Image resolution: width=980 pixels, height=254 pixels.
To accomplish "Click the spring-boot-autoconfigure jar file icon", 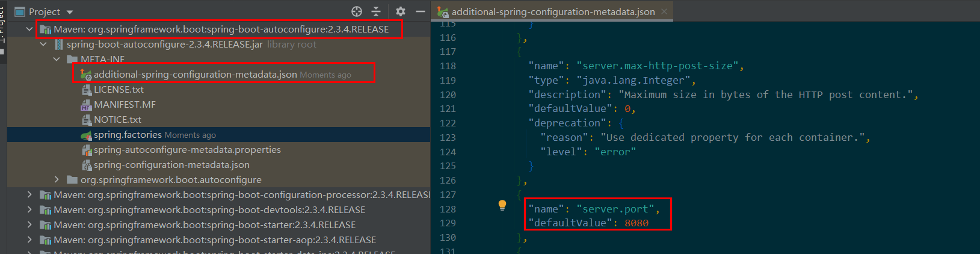I will pyautogui.click(x=58, y=44).
